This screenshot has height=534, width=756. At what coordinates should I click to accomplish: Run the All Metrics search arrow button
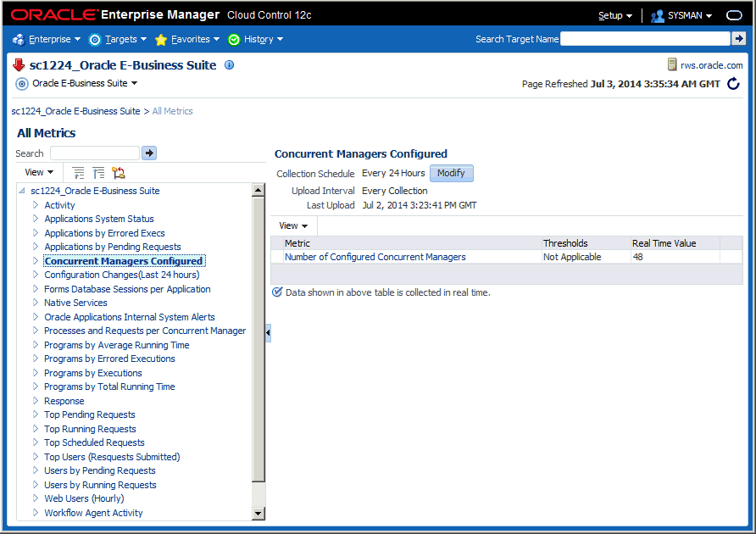pyautogui.click(x=149, y=153)
